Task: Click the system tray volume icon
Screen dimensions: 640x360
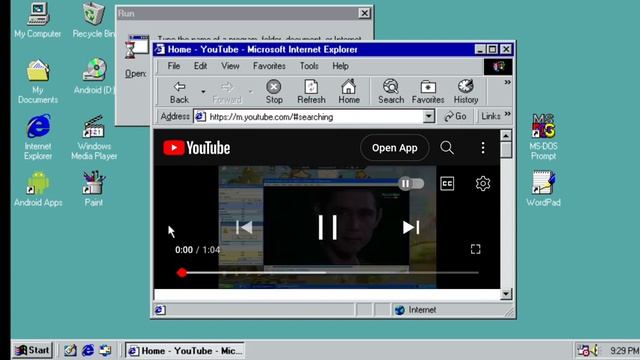Action: (595, 350)
